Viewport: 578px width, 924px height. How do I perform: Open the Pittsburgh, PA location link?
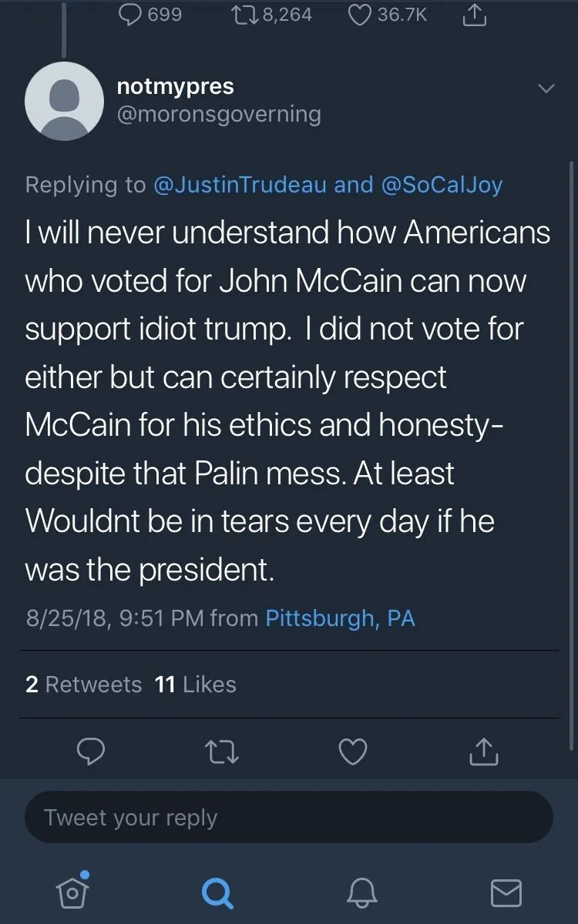click(340, 618)
